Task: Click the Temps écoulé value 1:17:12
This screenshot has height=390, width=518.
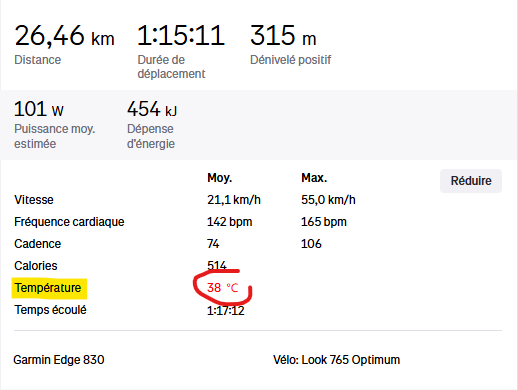Action: 226,310
